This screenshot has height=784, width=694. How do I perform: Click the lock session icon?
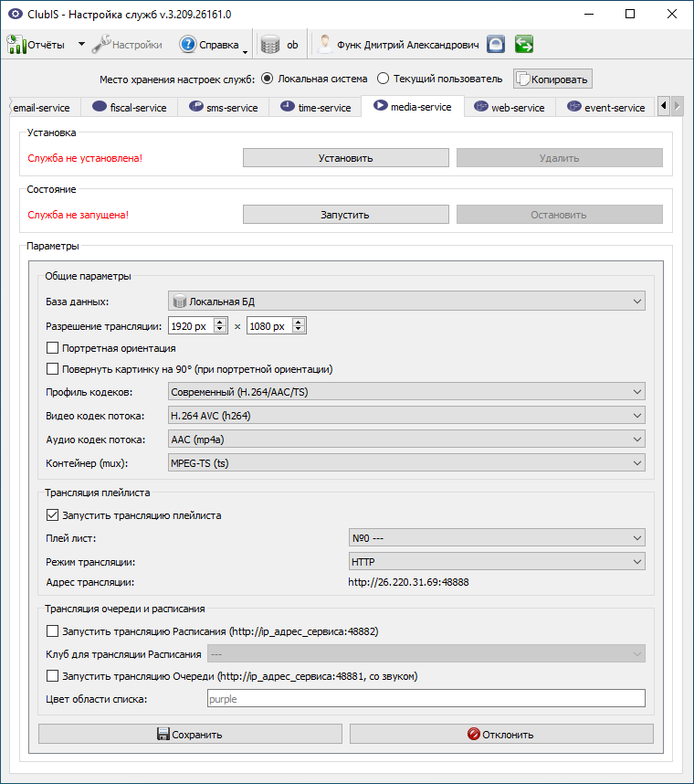(496, 44)
